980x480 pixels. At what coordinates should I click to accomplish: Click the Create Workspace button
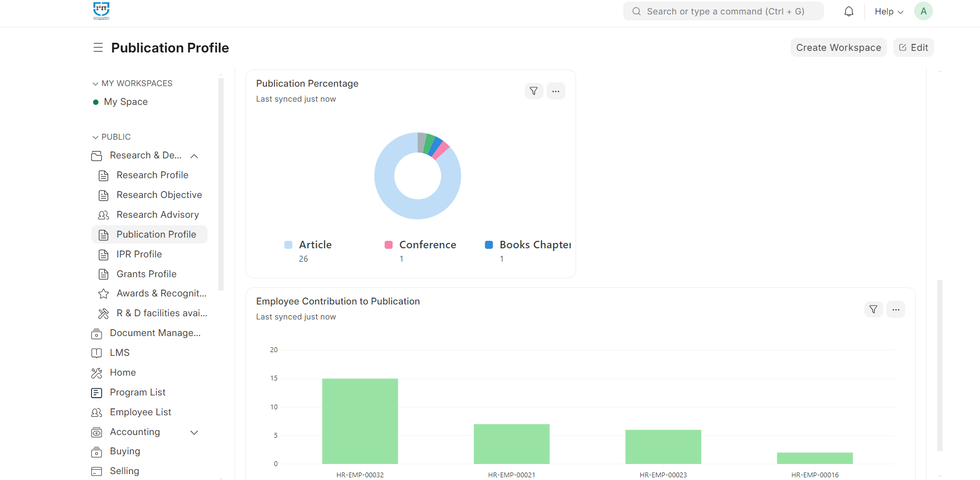[838, 48]
